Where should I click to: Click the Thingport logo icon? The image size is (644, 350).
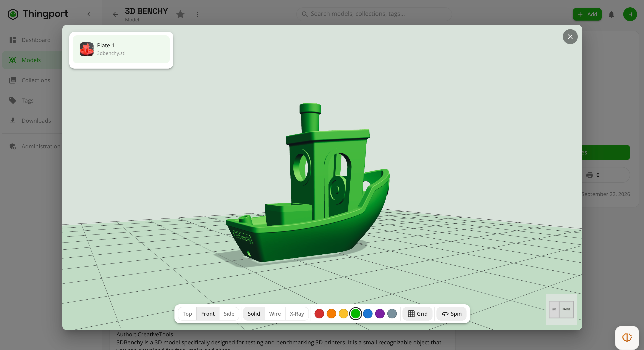click(13, 14)
